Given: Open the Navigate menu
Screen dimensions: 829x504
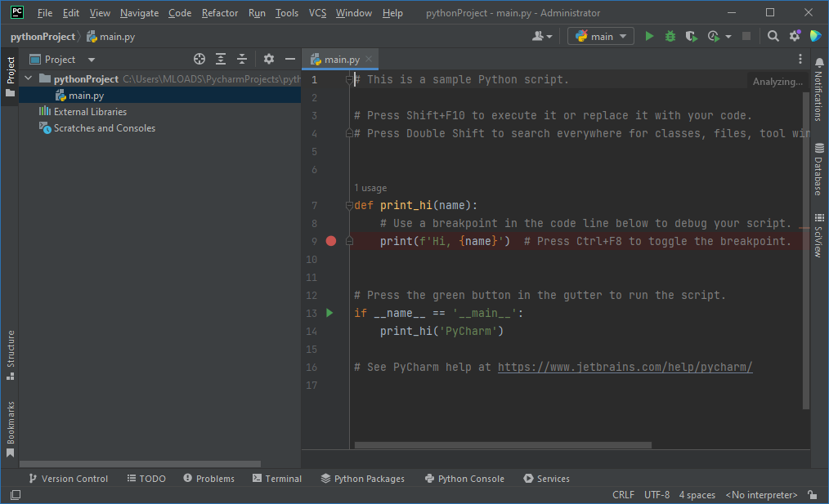Looking at the screenshot, I should point(139,13).
